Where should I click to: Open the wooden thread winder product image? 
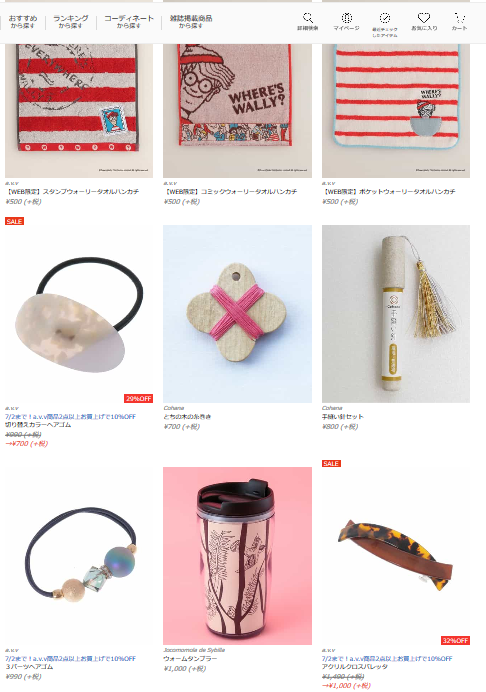pyautogui.click(x=237, y=314)
